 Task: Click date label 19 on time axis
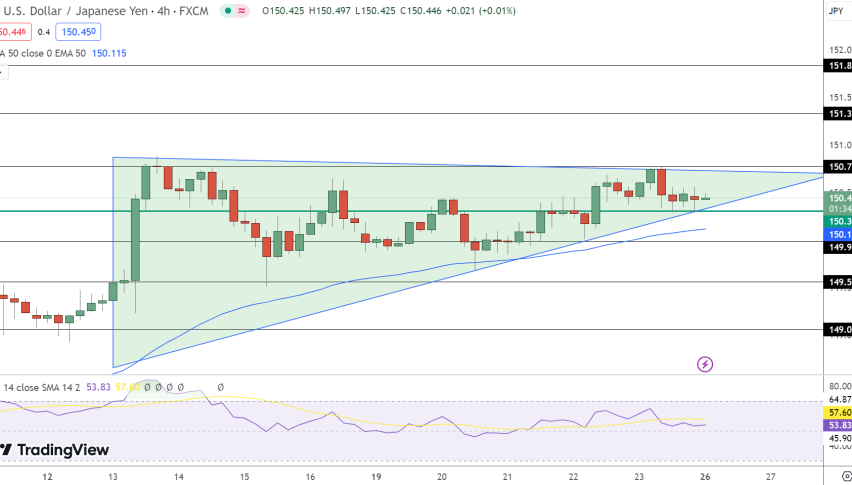[376, 477]
